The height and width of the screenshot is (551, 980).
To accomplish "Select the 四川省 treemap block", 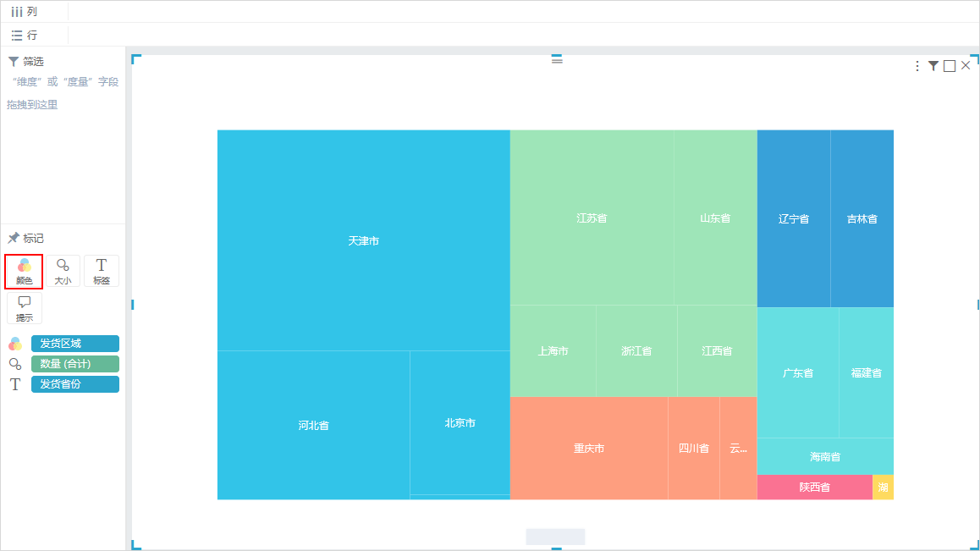I will (694, 449).
